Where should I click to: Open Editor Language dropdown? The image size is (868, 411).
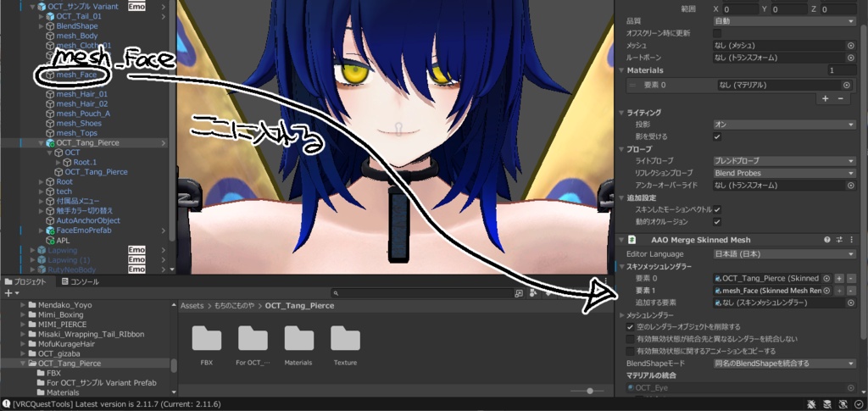coord(784,254)
